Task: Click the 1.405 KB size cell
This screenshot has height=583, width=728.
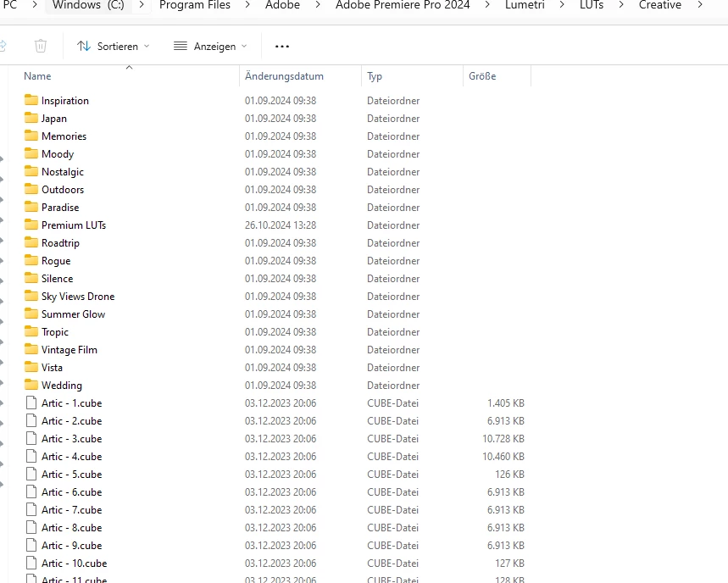Action: 506,403
